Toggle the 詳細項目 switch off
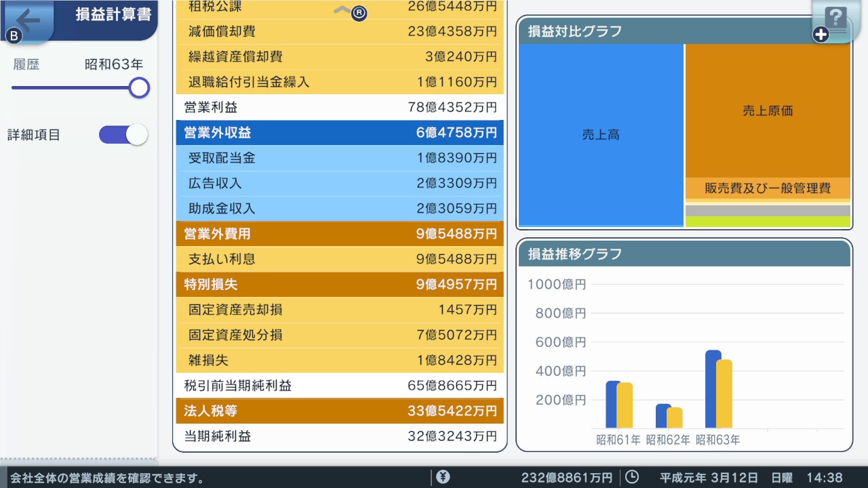Viewport: 868px width, 488px height. tap(123, 134)
